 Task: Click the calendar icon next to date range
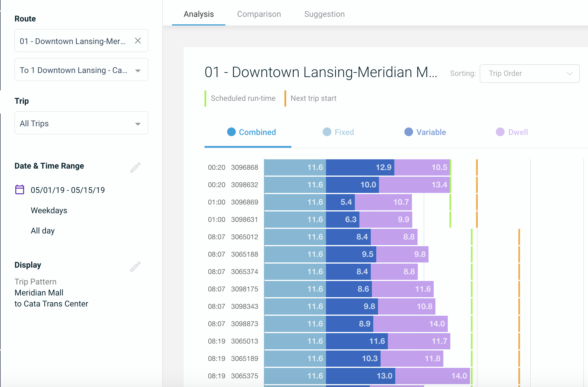(20, 190)
